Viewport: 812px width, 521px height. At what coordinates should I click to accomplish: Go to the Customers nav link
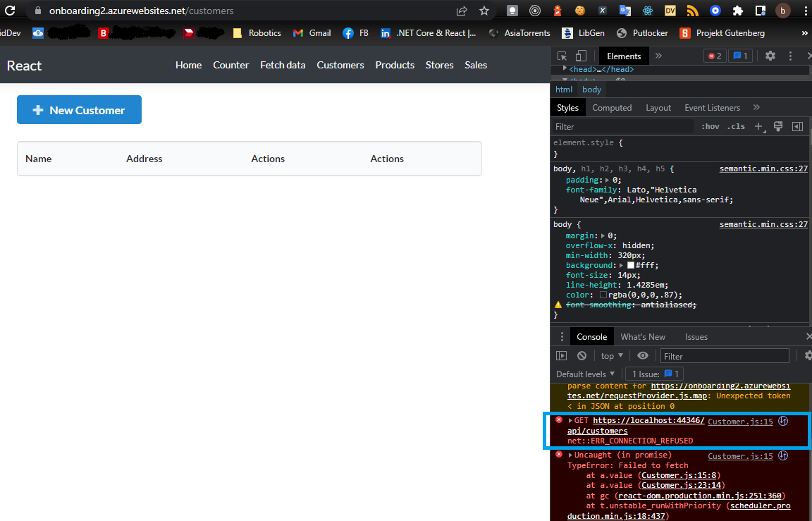pyautogui.click(x=340, y=65)
